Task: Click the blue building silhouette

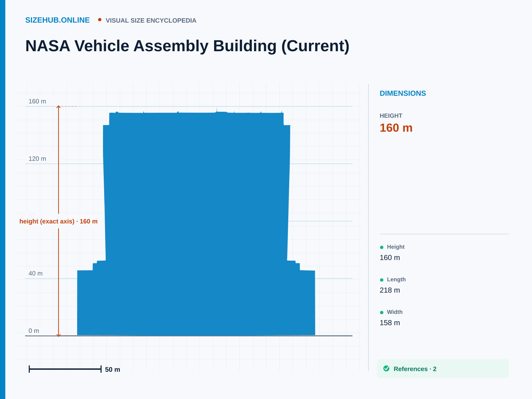Action: pos(196,221)
